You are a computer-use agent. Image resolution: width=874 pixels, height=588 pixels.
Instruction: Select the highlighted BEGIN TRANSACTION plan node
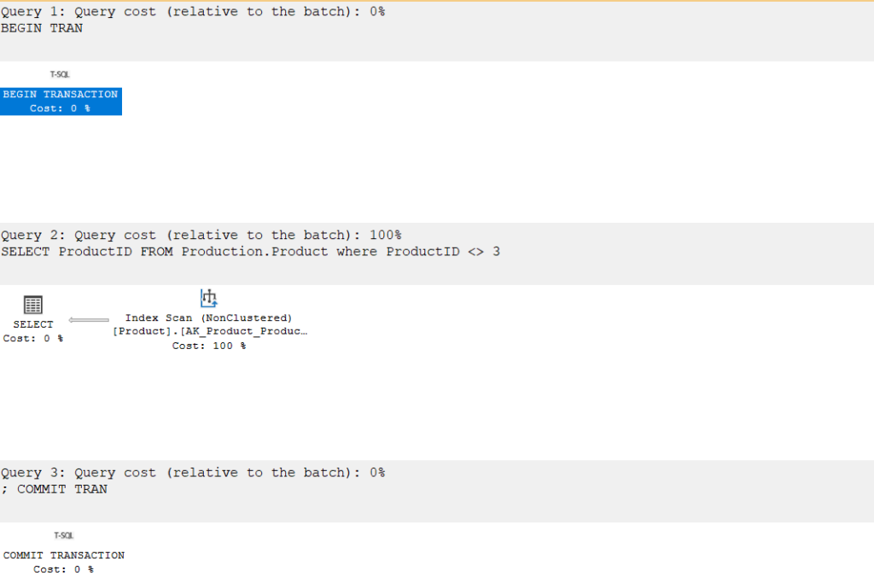[x=61, y=102]
